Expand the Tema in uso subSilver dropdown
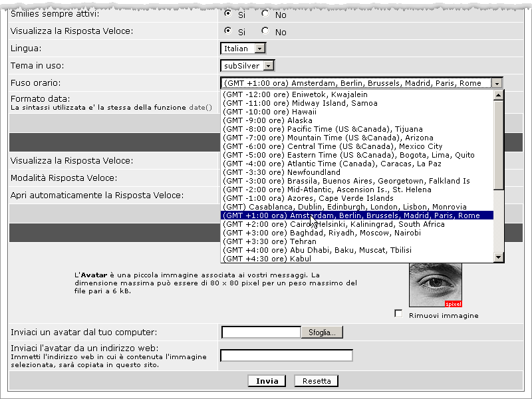532x399 pixels. [268, 66]
